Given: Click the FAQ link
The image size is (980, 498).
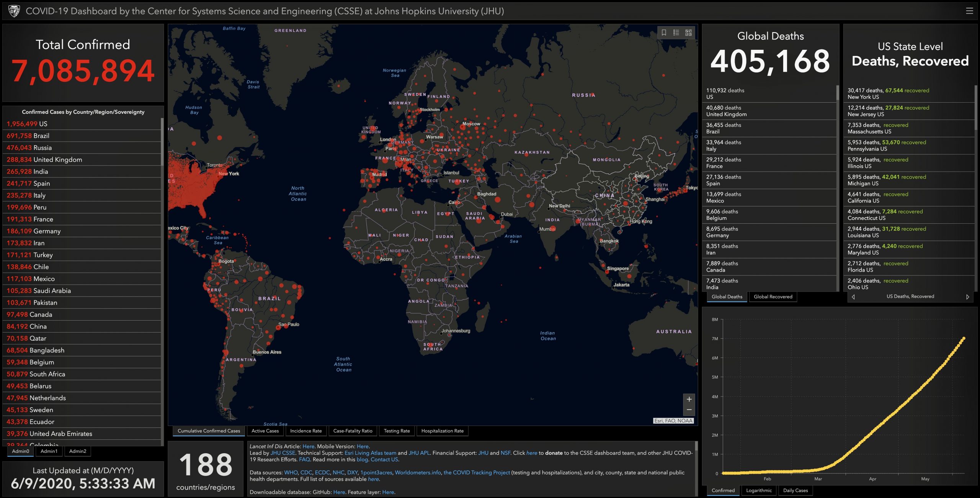Looking at the screenshot, I should [304, 459].
